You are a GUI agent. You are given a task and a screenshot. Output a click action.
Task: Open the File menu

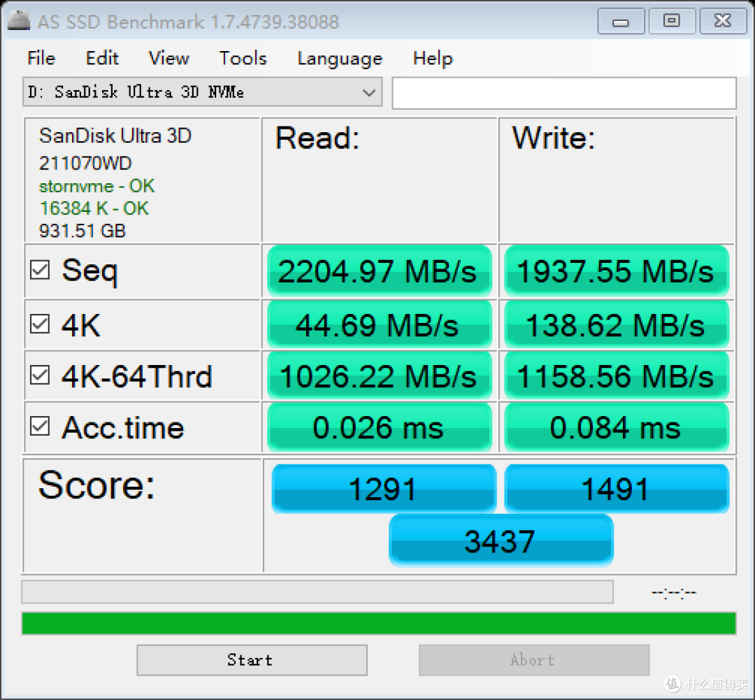[x=41, y=59]
